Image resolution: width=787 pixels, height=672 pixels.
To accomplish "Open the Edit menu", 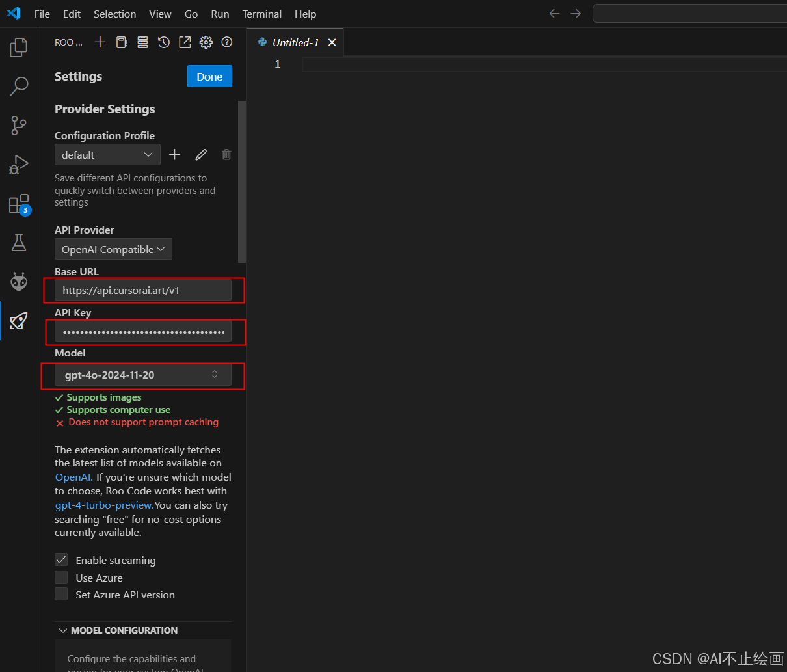I will (72, 14).
